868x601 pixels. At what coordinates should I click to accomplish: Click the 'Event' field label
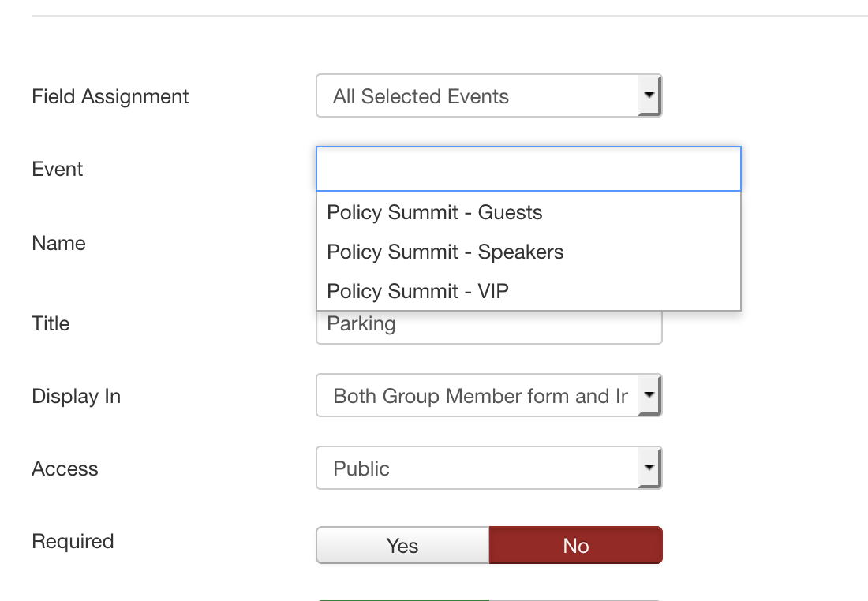point(58,170)
